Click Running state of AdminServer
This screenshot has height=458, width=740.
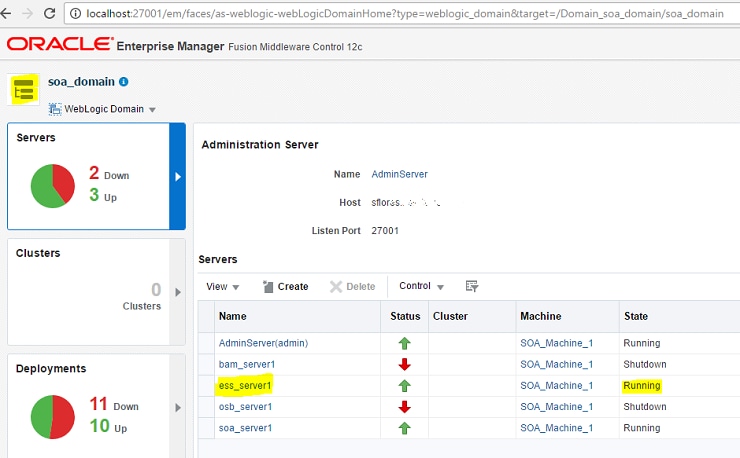(642, 343)
